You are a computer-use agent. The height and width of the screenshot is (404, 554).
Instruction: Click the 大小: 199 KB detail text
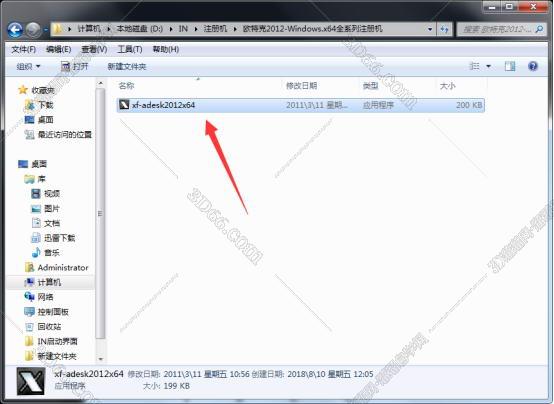pos(166,386)
